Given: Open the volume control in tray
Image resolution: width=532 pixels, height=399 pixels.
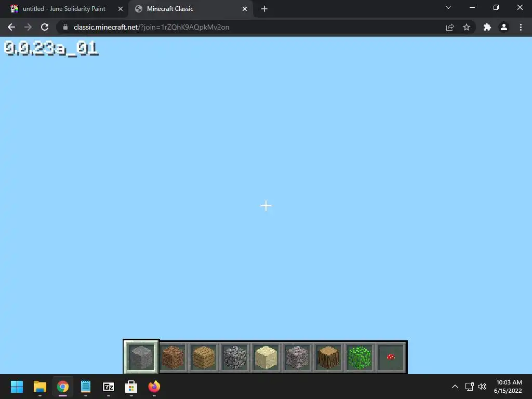Looking at the screenshot, I should [x=482, y=387].
